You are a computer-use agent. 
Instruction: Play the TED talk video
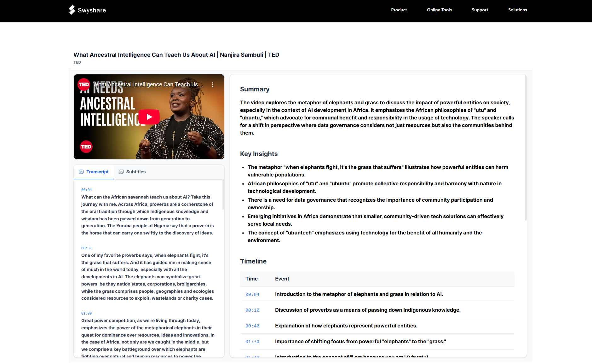tap(149, 117)
